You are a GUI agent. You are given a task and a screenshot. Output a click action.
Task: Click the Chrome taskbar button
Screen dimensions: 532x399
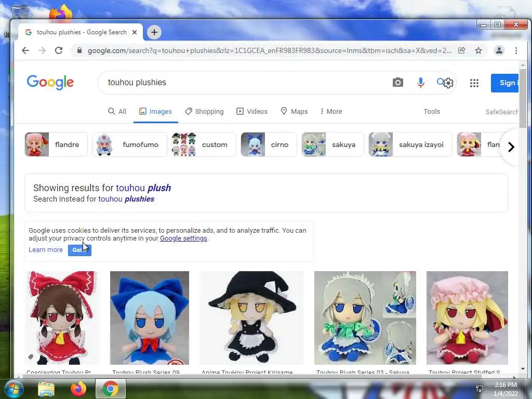pos(111,389)
